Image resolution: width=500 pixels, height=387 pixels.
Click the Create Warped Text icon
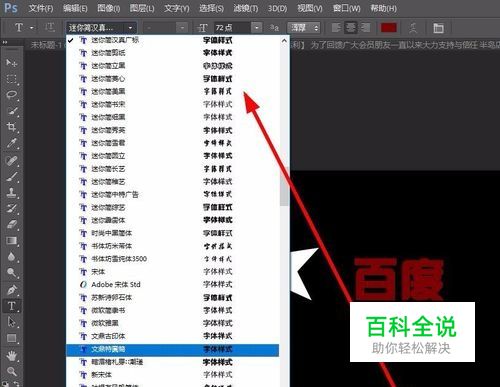pos(413,28)
